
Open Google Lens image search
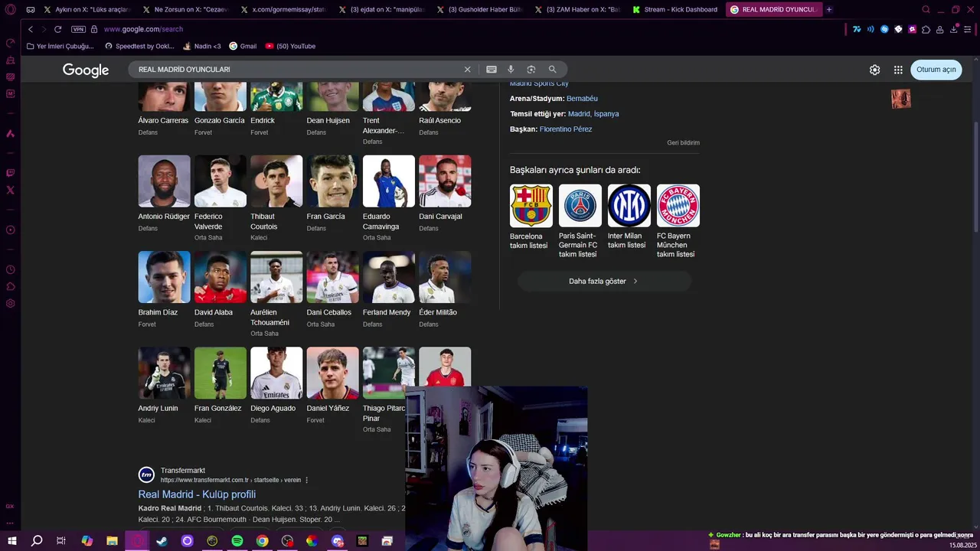[531, 70]
